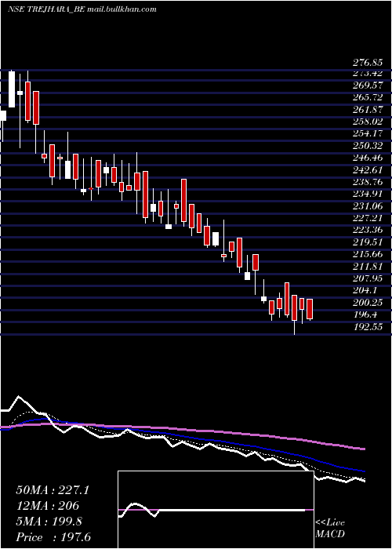Click the MACD indicator inset box
Viewport: 392px width, 549px height.
click(216, 510)
